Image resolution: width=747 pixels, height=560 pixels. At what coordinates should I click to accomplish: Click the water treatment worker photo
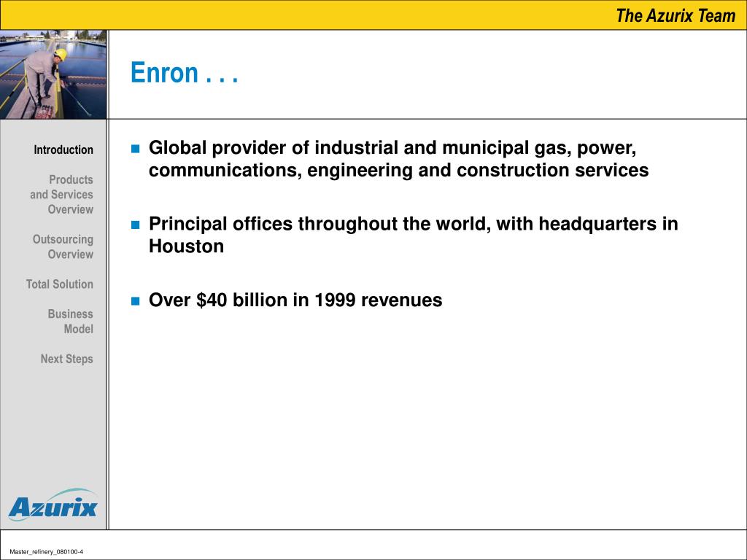(53, 74)
